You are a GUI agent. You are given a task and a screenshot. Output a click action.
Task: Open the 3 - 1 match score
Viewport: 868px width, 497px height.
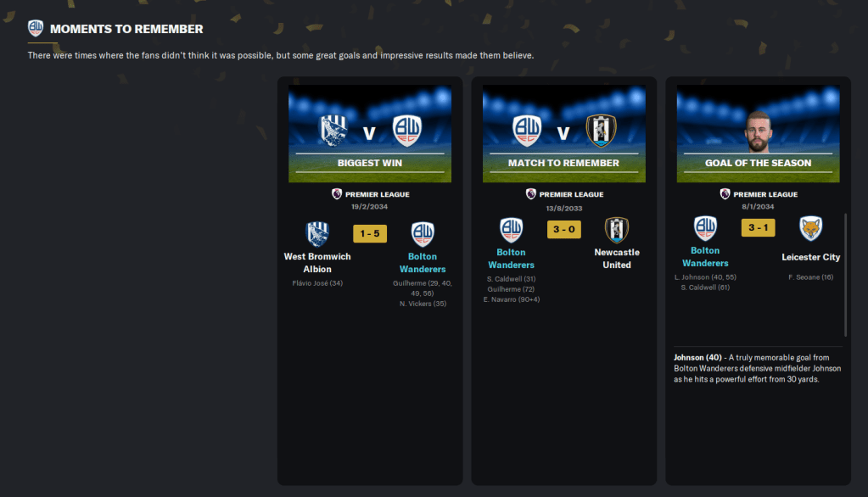pos(759,227)
